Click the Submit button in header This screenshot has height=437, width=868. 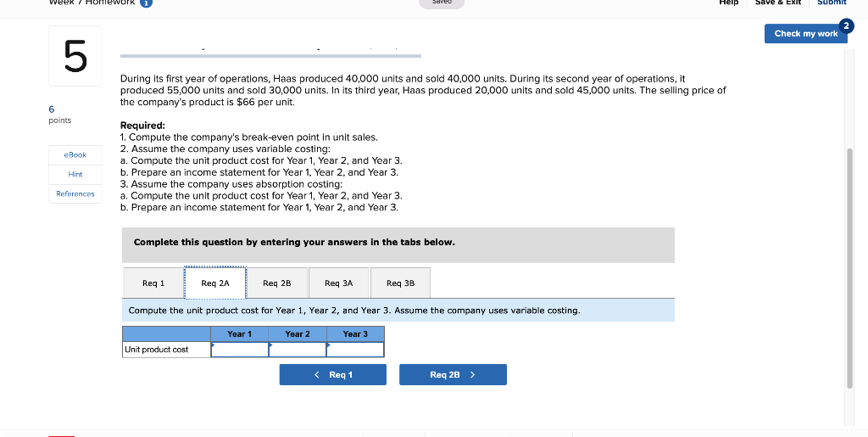tap(832, 3)
